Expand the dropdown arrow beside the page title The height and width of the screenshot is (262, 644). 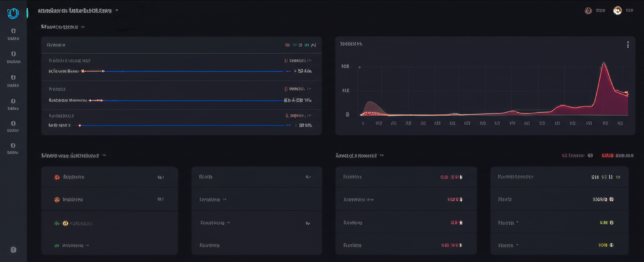(117, 11)
